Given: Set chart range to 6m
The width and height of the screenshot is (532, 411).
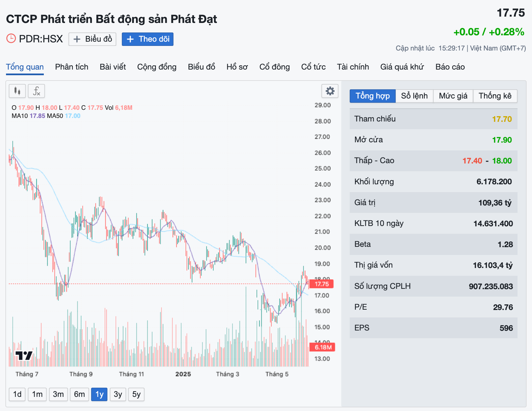Looking at the screenshot, I should [x=79, y=394].
